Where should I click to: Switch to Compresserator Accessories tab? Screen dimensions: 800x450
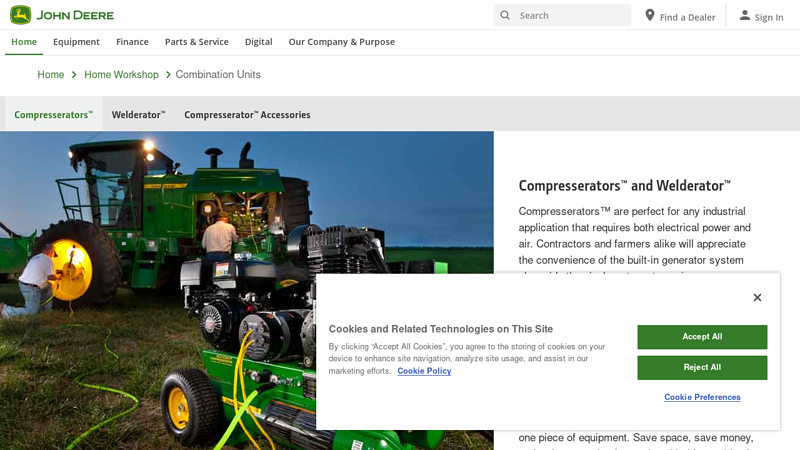(247, 115)
